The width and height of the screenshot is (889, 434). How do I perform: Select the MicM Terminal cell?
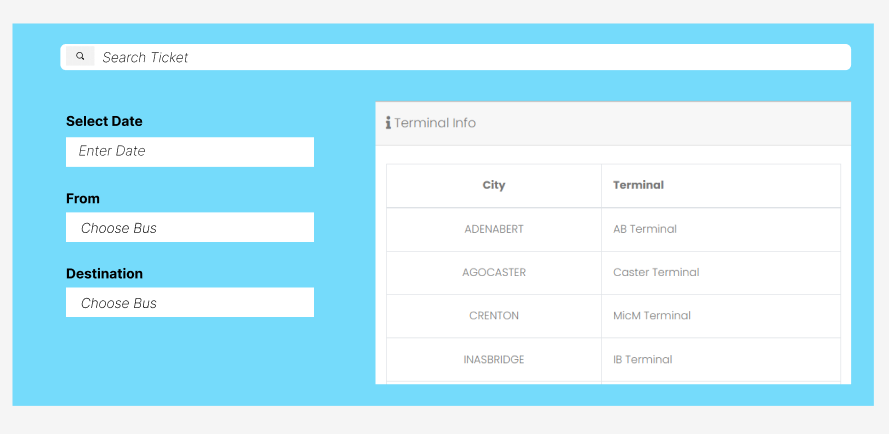[721, 316]
